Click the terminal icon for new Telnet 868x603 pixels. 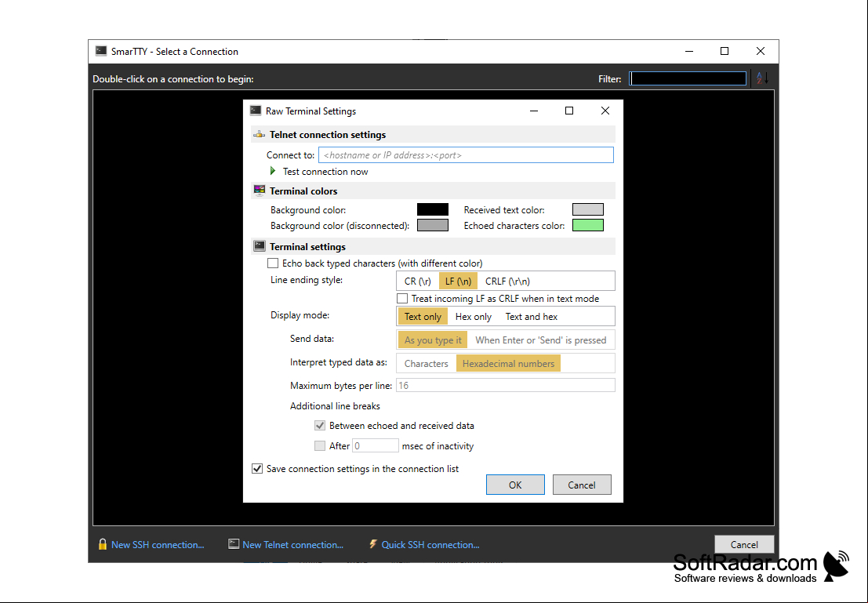pyautogui.click(x=234, y=544)
